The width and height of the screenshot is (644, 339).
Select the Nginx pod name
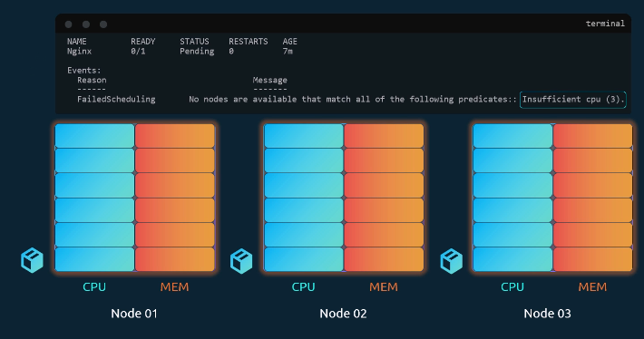79,52
